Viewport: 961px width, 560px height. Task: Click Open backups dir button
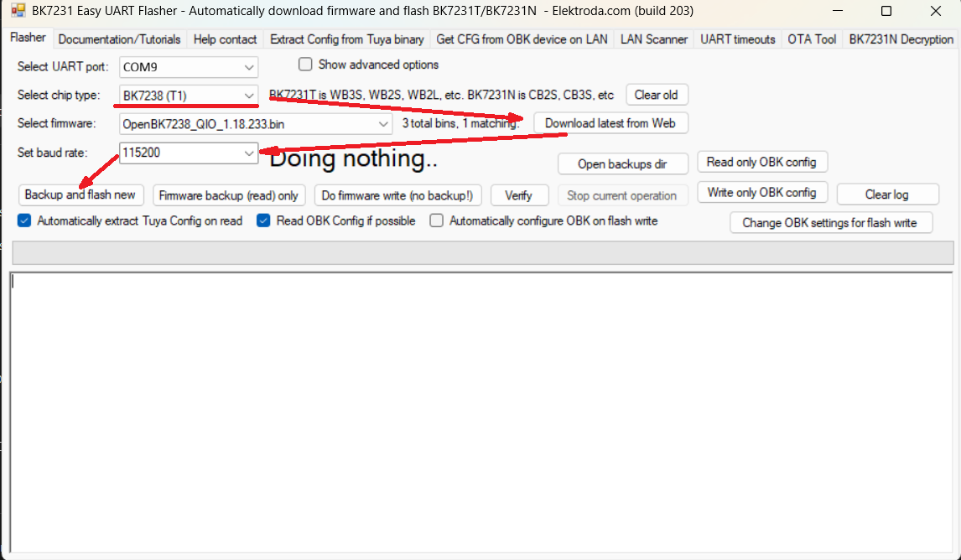pos(623,164)
